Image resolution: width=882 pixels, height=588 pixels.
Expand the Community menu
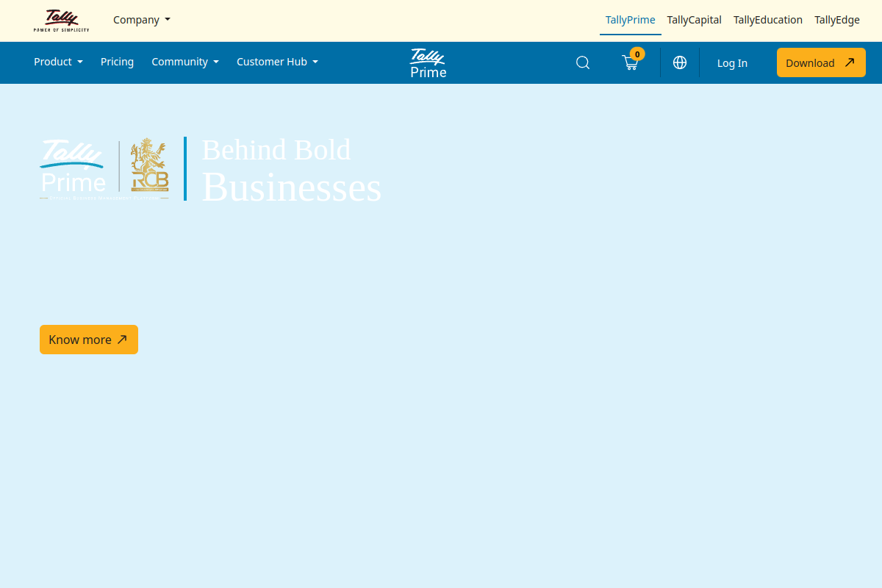click(185, 62)
